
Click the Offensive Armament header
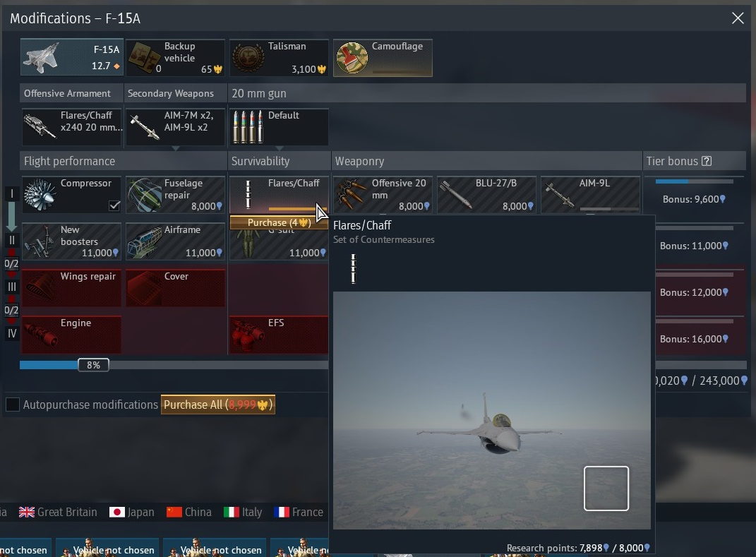pos(72,93)
